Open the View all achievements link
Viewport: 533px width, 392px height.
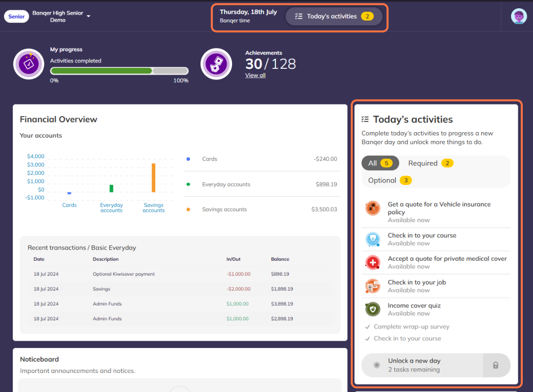point(255,75)
